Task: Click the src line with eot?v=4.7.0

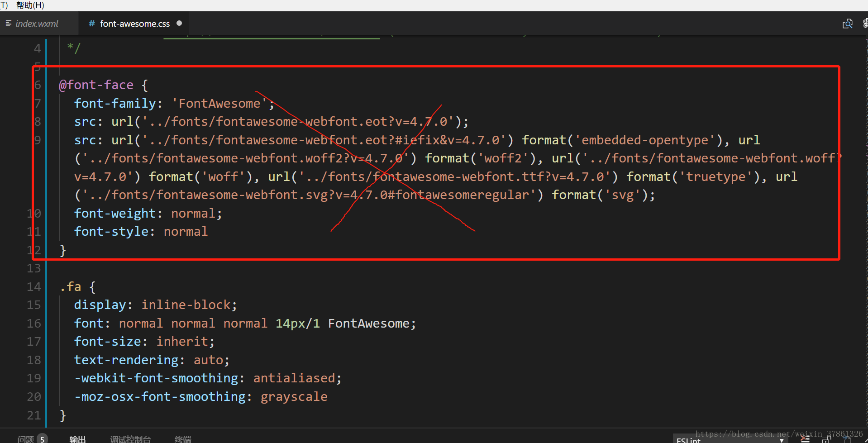Action: 272,122
